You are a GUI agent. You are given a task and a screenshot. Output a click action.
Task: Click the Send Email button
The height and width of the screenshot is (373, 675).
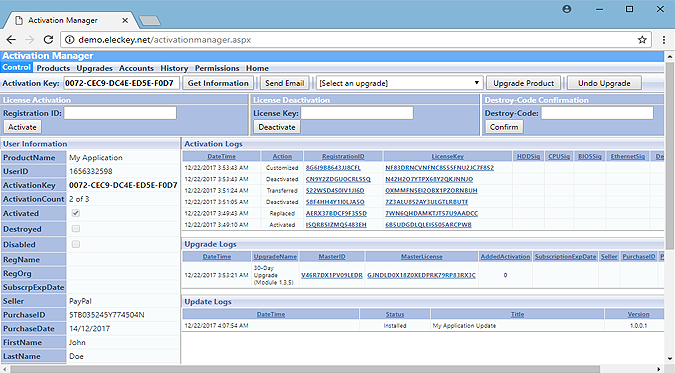point(285,83)
